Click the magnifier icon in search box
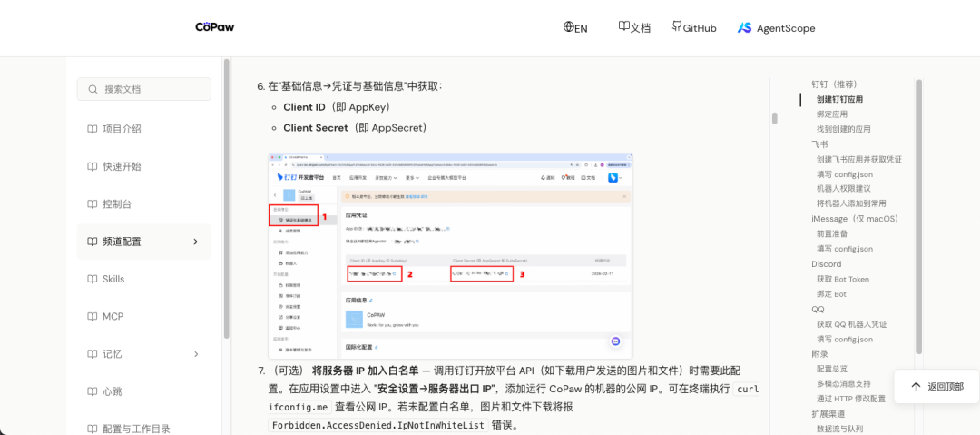 pos(93,90)
